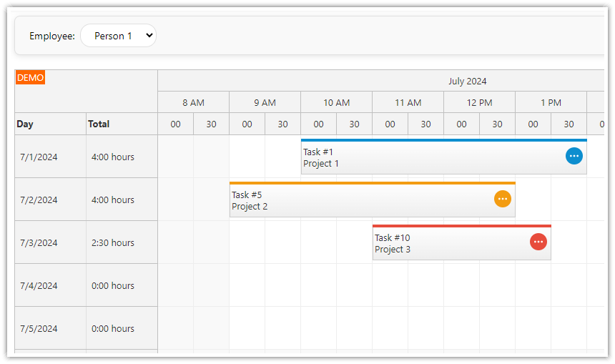Select the Task #5 Project 2 event

pos(372,200)
